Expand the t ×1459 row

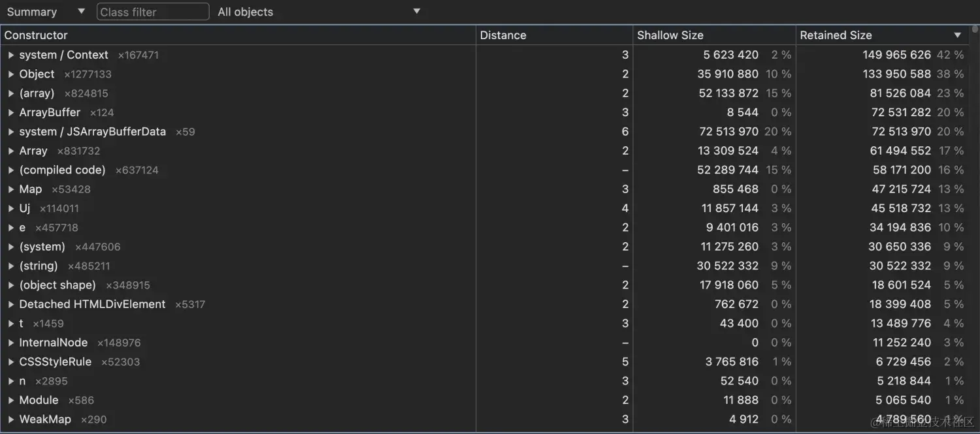point(11,323)
